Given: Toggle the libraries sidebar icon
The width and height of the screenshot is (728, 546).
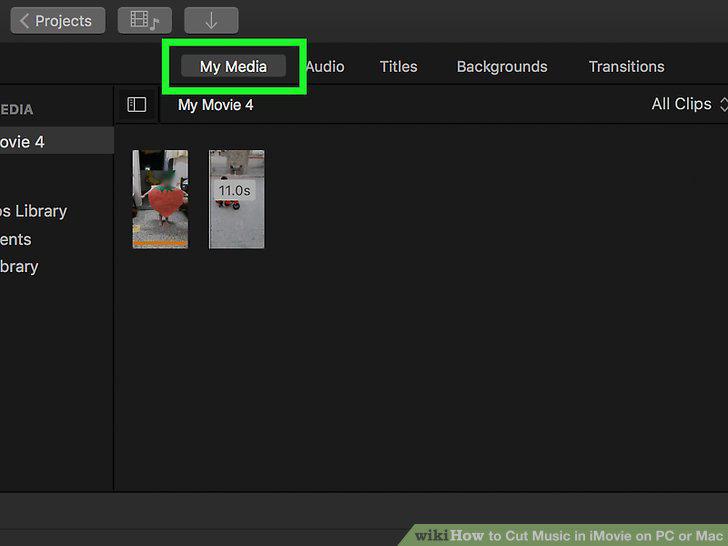Looking at the screenshot, I should pos(137,104).
